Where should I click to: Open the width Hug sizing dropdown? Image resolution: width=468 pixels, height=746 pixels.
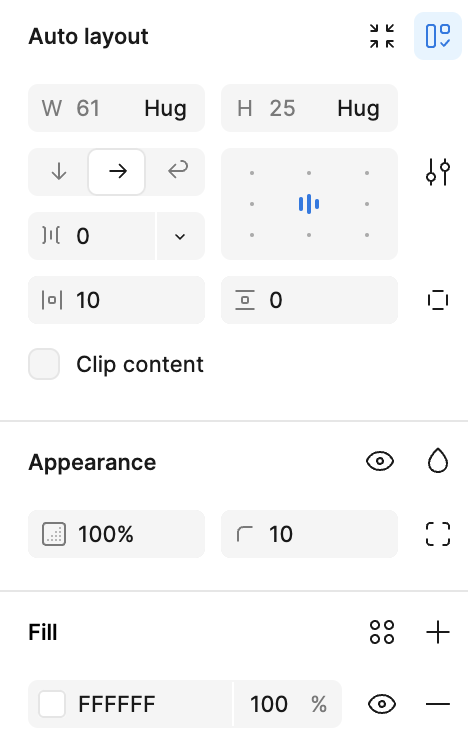[166, 108]
